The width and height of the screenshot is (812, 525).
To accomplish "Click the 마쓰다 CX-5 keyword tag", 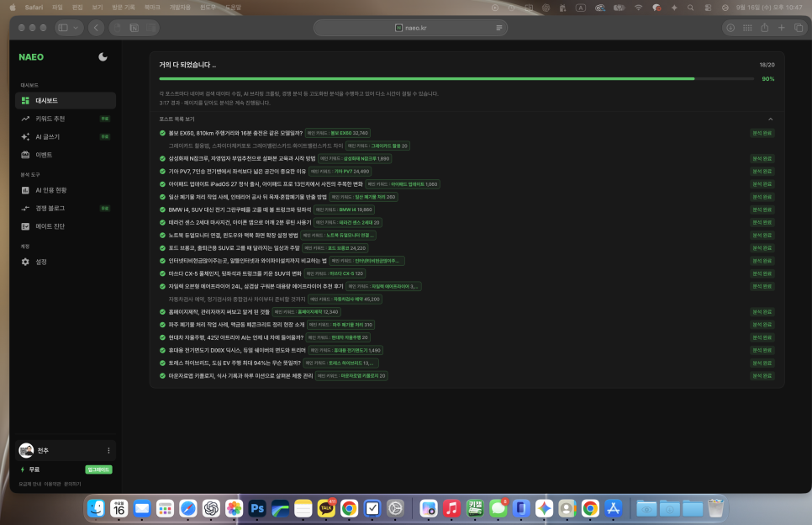I will click(335, 273).
